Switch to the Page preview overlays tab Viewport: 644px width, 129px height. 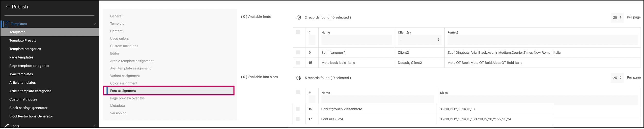127,98
